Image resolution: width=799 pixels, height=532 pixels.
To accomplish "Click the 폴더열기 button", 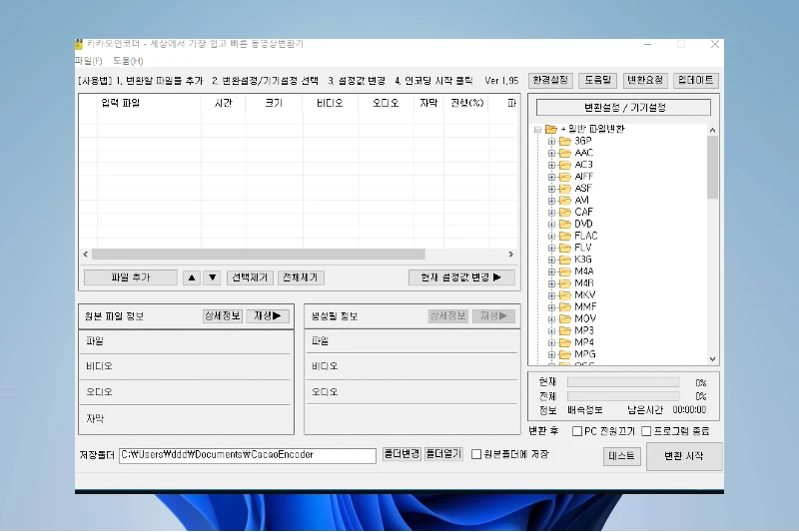I will tap(443, 453).
